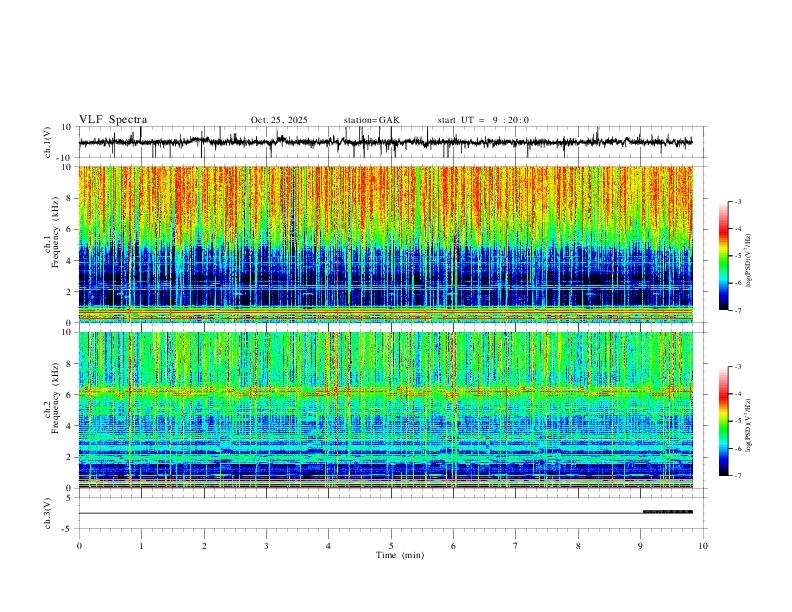Click the 'Time (min)' axis label
Viewport: 792px width, 612px height.
(x=400, y=555)
